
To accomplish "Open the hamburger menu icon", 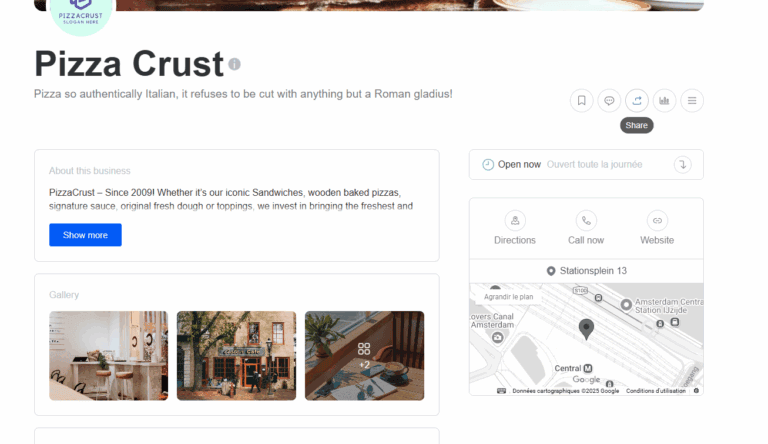I will pyautogui.click(x=692, y=100).
